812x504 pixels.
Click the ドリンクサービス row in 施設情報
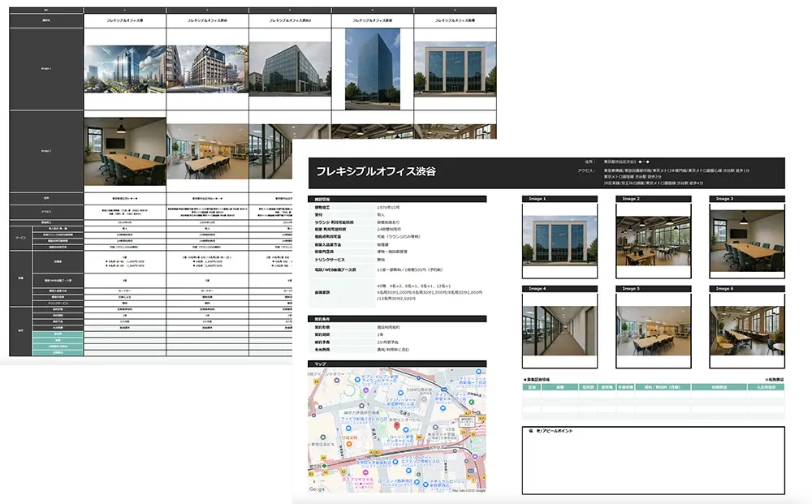coord(341,259)
